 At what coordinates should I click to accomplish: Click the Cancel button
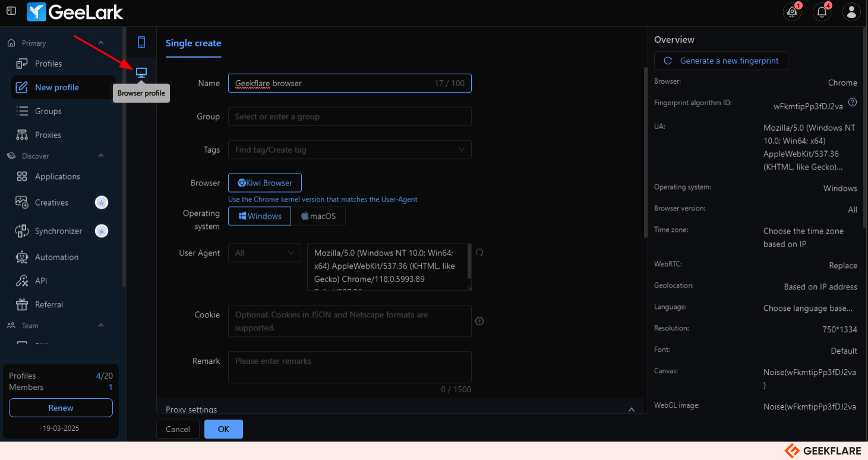pos(178,429)
